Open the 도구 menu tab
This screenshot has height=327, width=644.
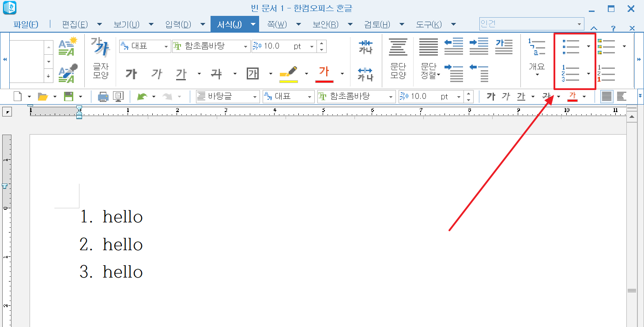pyautogui.click(x=429, y=24)
